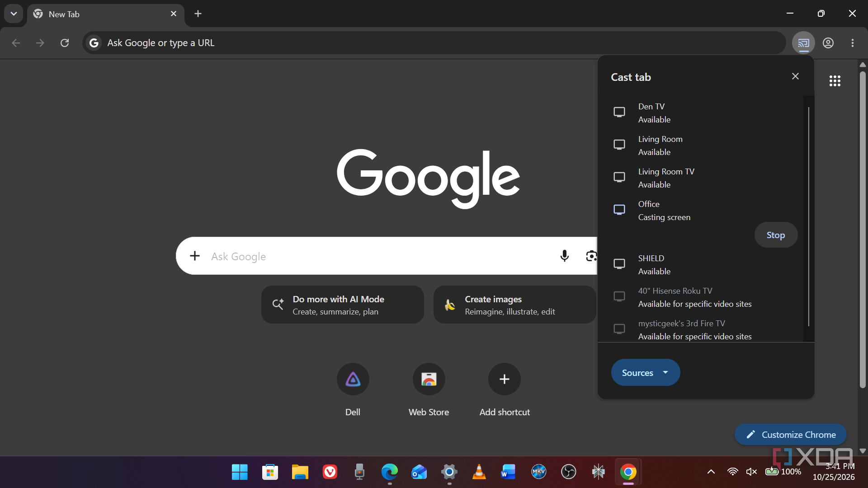Start a voice search with the microphone

click(x=565, y=256)
